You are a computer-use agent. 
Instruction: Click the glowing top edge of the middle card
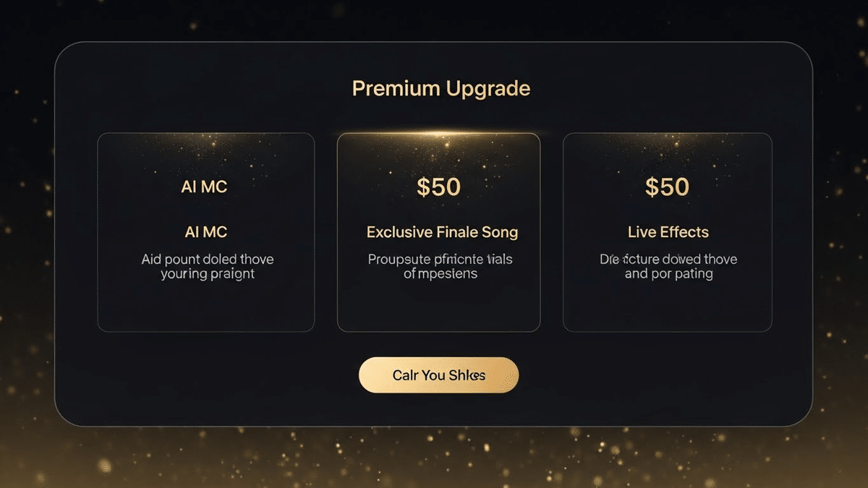pyautogui.click(x=438, y=134)
